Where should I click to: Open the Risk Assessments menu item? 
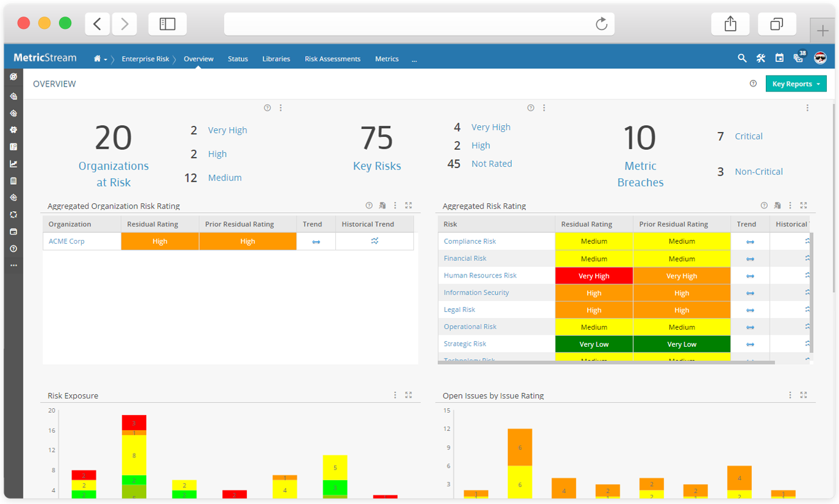pos(332,58)
